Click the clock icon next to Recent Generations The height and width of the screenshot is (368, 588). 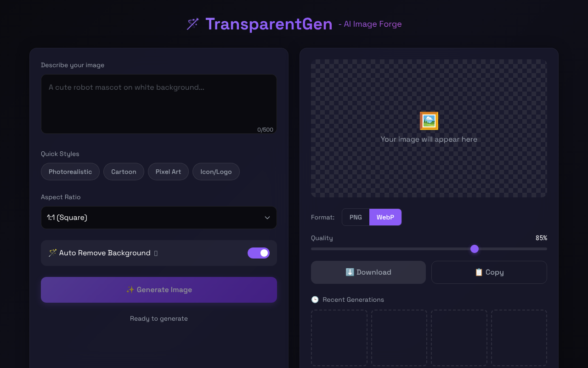tap(315, 299)
